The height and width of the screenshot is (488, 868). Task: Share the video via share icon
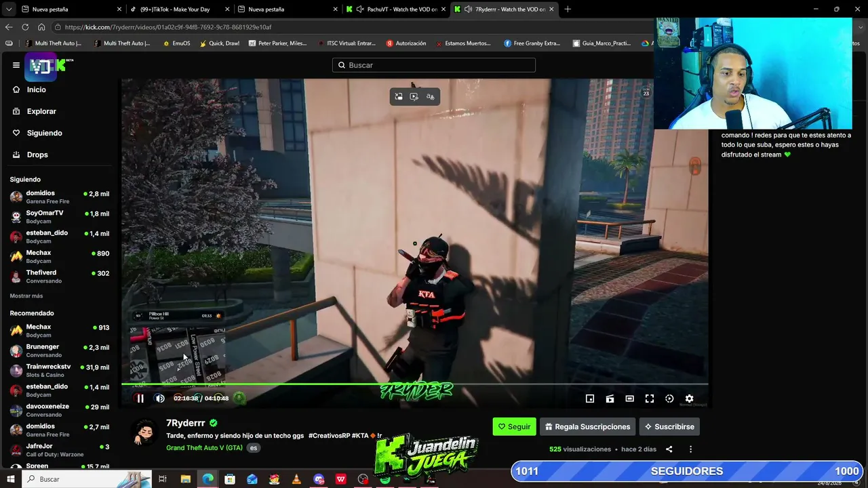click(669, 449)
